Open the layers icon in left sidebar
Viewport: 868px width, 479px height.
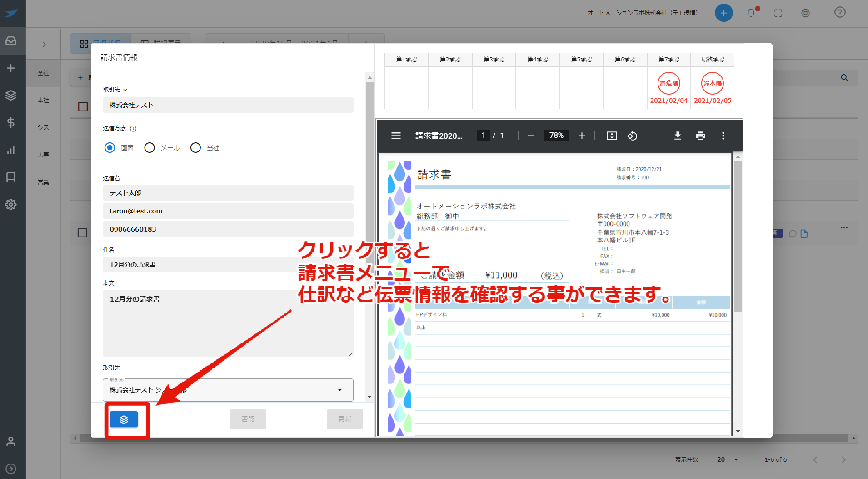(11, 95)
